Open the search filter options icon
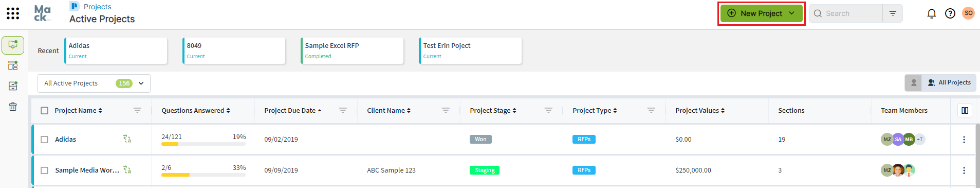Image resolution: width=980 pixels, height=188 pixels. tap(893, 13)
